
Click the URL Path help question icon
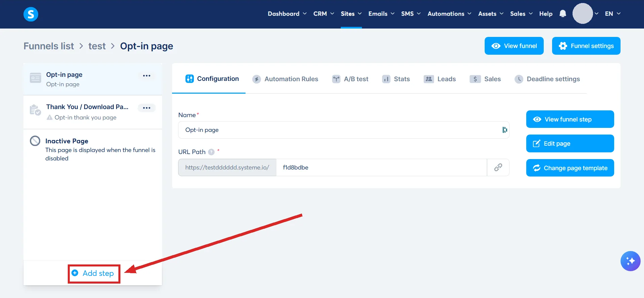coord(211,152)
